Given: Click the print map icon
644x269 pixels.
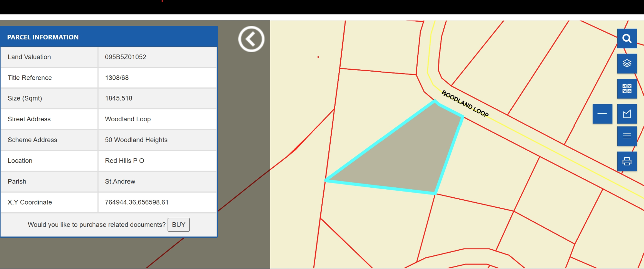Looking at the screenshot, I should [x=627, y=161].
